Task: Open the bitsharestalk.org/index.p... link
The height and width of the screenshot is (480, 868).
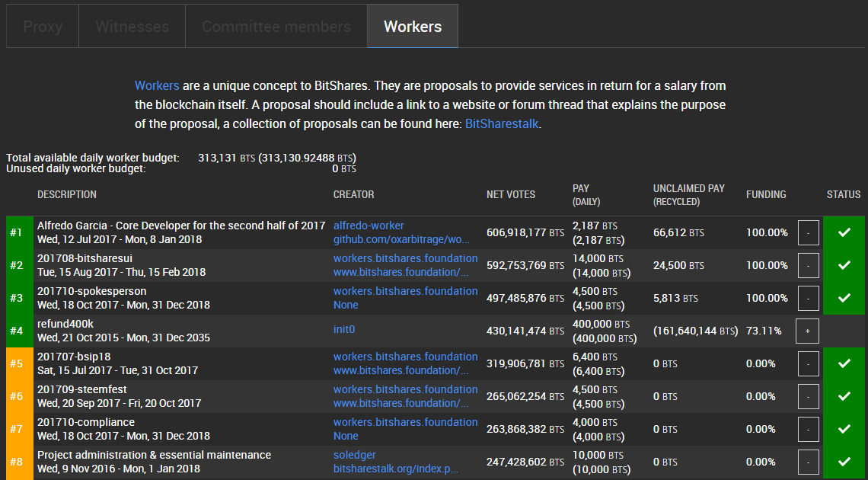Action: tap(396, 469)
